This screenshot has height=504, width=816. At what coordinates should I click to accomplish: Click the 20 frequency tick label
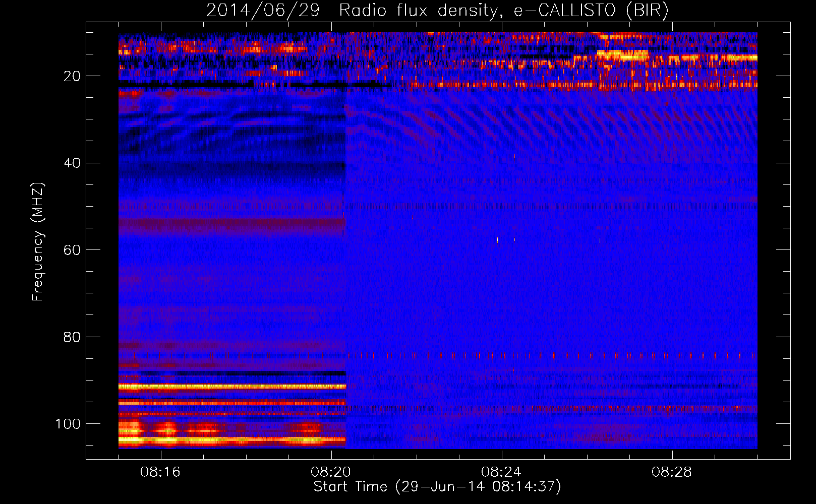73,76
